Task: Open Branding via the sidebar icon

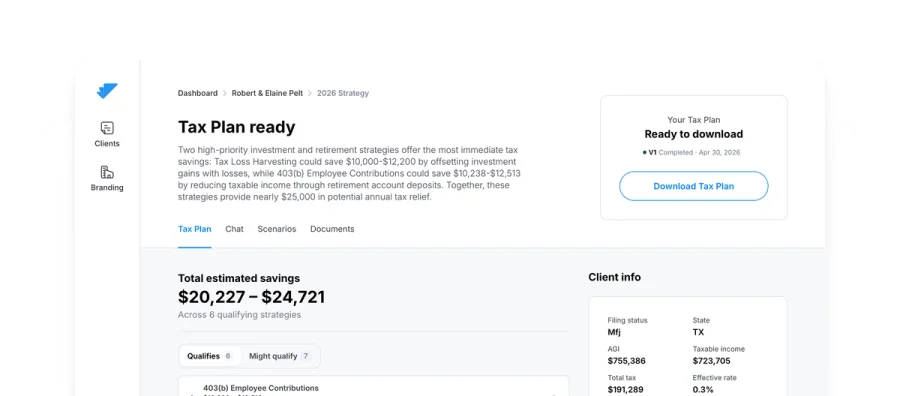Action: pyautogui.click(x=107, y=172)
